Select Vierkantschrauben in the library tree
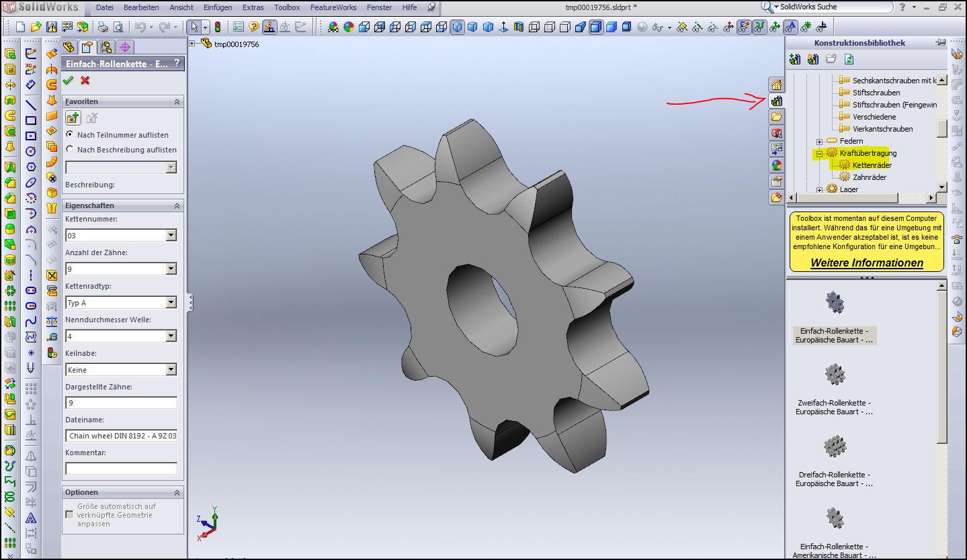 [x=882, y=129]
